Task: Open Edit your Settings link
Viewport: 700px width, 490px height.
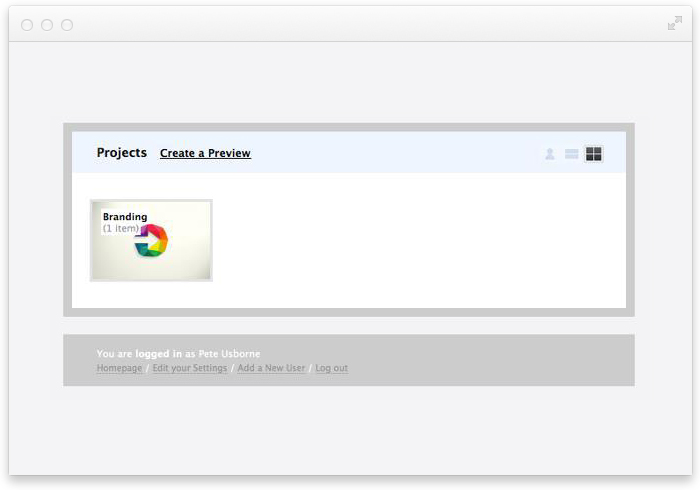Action: coord(190,369)
